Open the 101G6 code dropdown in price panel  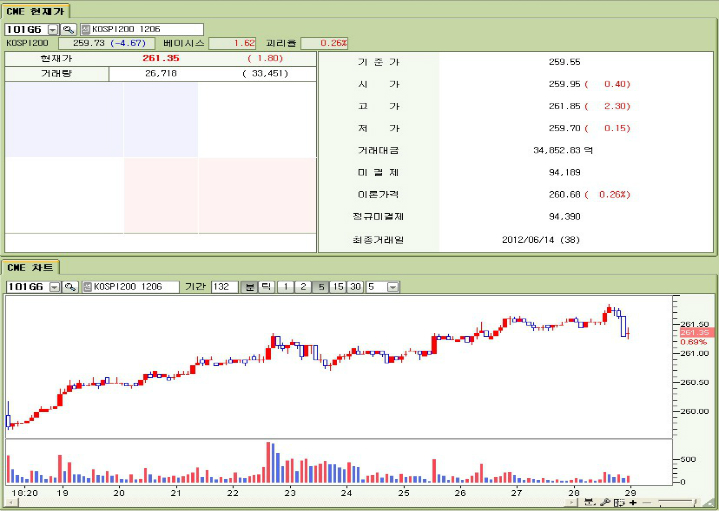coord(53,30)
